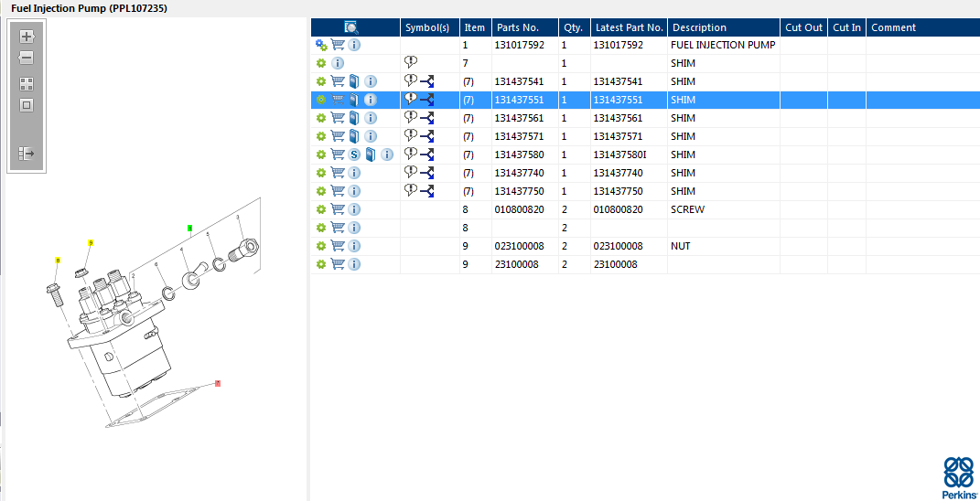This screenshot has height=501, width=980.
Task: Click the Cut Out column header
Action: [803, 27]
